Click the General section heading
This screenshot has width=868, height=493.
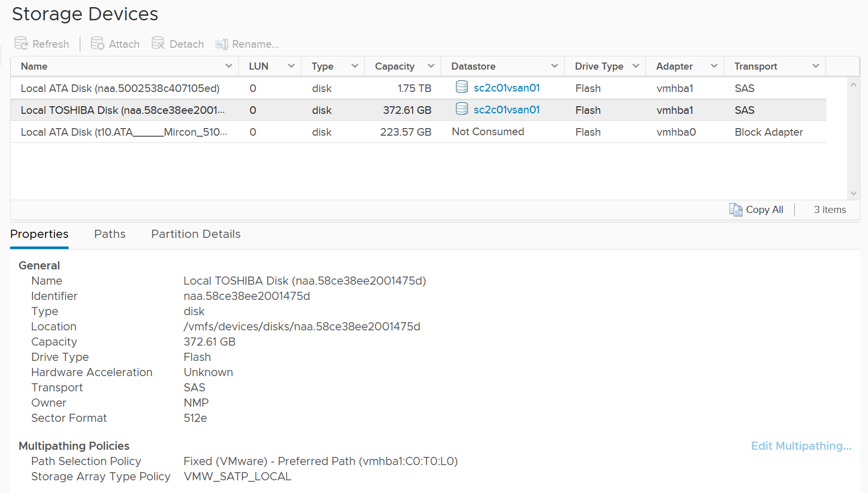point(39,266)
